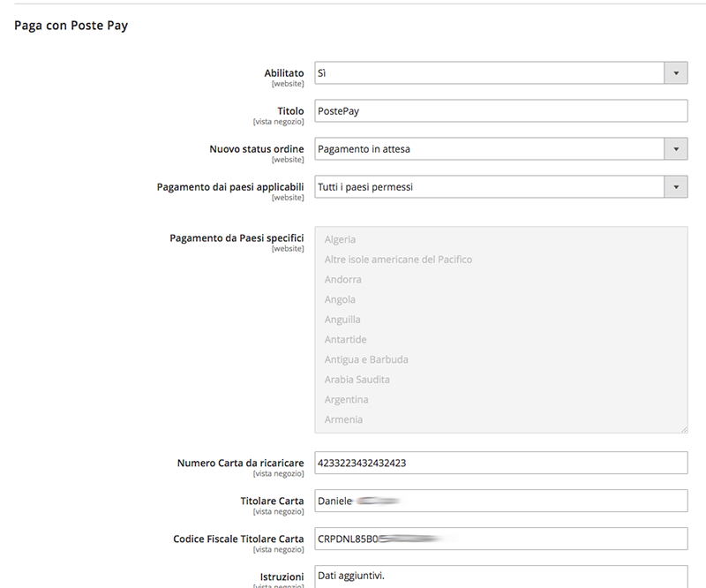Open the Nuovo status ordine dropdown
This screenshot has height=588, width=706.
click(x=501, y=148)
